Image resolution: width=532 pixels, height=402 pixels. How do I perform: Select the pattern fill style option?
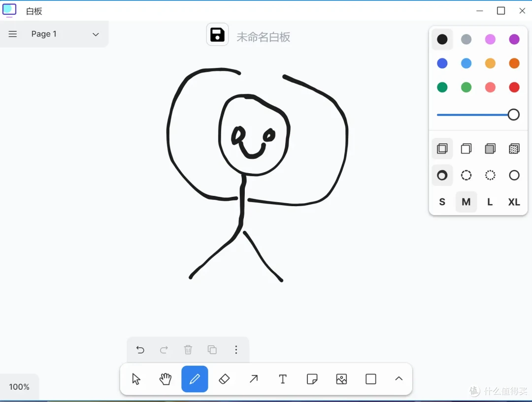[x=514, y=149]
